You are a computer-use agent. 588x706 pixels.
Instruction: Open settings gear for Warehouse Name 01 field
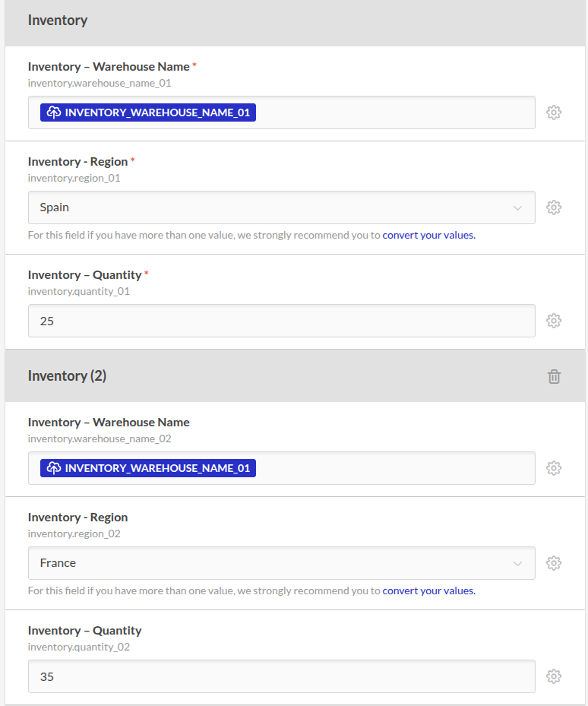(x=553, y=112)
